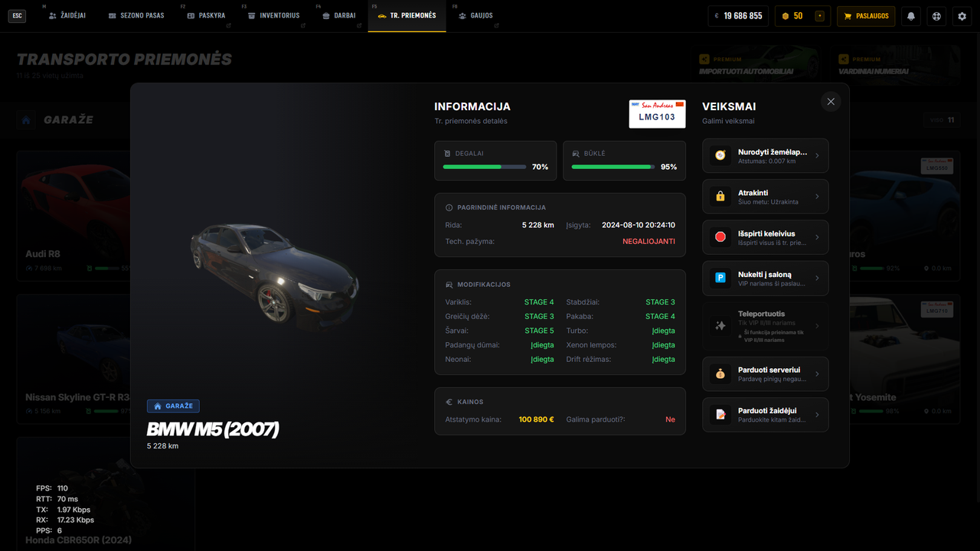
Task: Click the blue GARAŽE badge in the dialog
Action: click(173, 406)
